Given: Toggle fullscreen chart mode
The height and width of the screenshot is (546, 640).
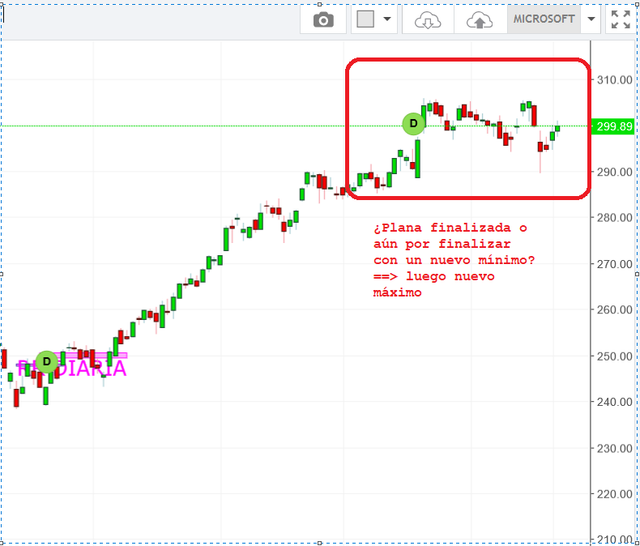Looking at the screenshot, I should (620, 19).
